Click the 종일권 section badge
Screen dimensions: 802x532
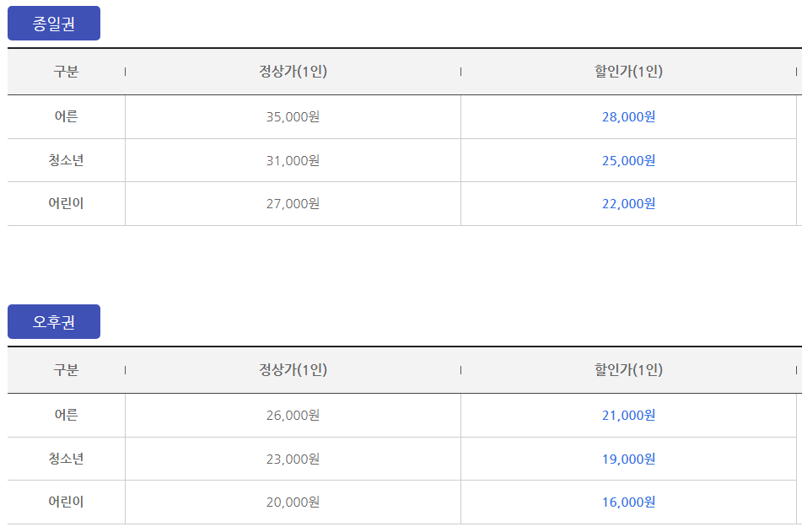point(54,23)
